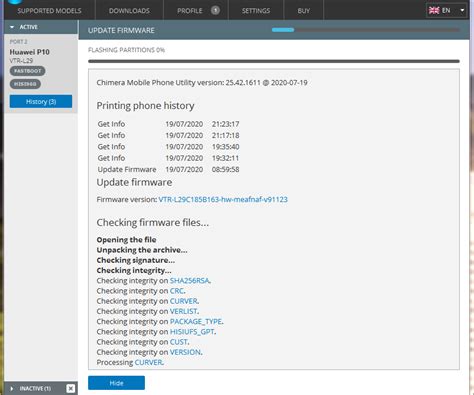Click the VTR-L29 model label
The image size is (474, 395).
tap(21, 61)
